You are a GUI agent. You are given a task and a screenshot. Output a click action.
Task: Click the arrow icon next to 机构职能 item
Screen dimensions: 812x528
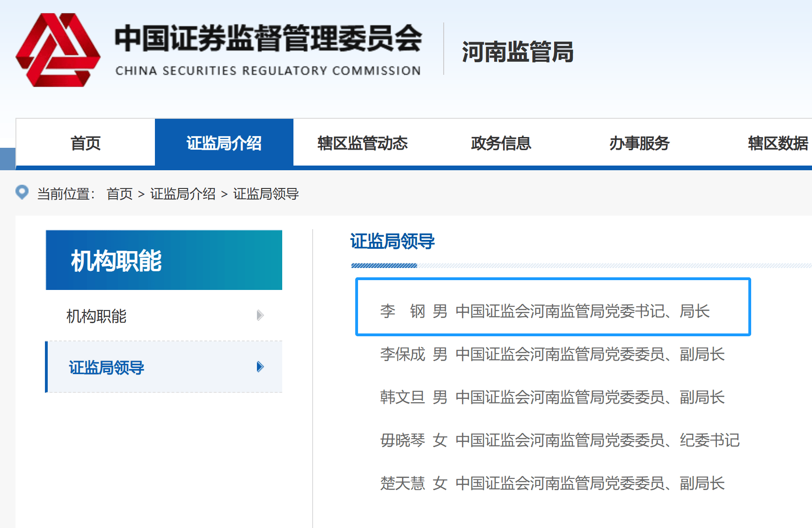point(260,315)
